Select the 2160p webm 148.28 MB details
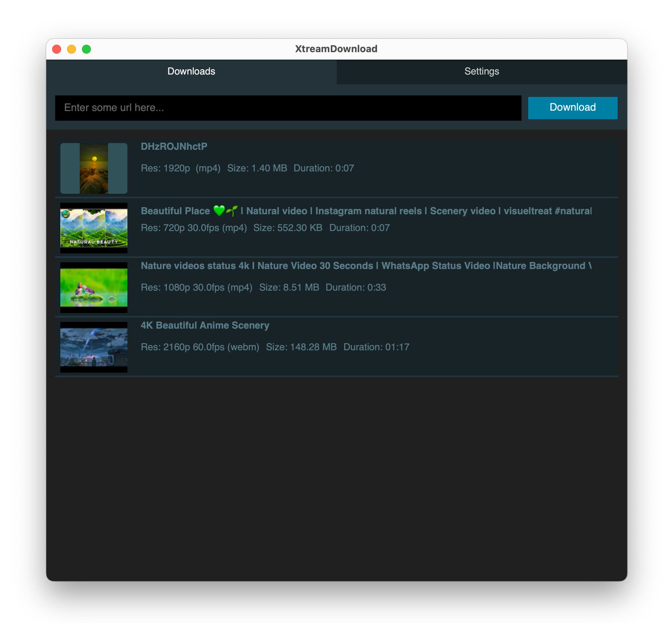This screenshot has width=672, height=623. [275, 347]
